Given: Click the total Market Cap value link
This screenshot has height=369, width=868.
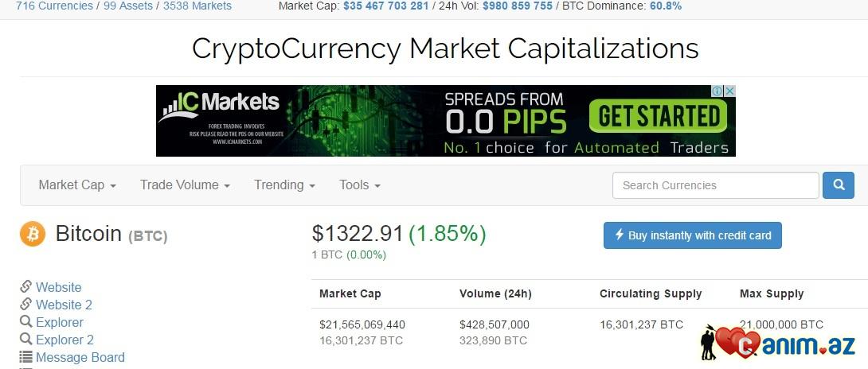Looking at the screenshot, I should click(x=385, y=6).
